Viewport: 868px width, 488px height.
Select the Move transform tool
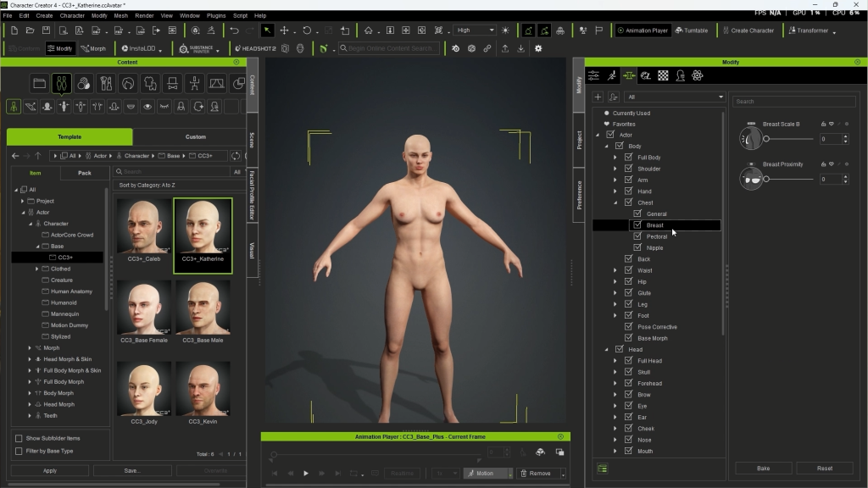(284, 30)
